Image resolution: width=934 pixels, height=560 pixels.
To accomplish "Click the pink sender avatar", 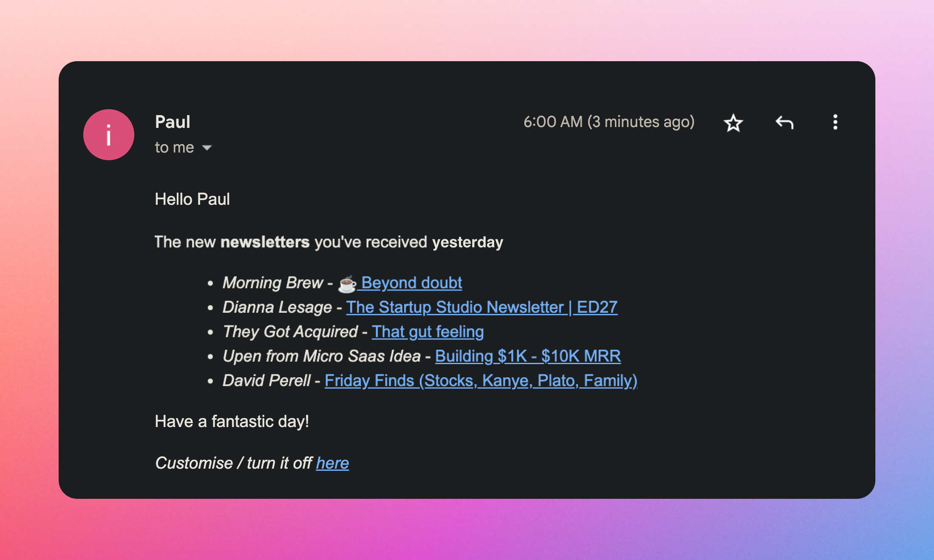I will coord(109,135).
